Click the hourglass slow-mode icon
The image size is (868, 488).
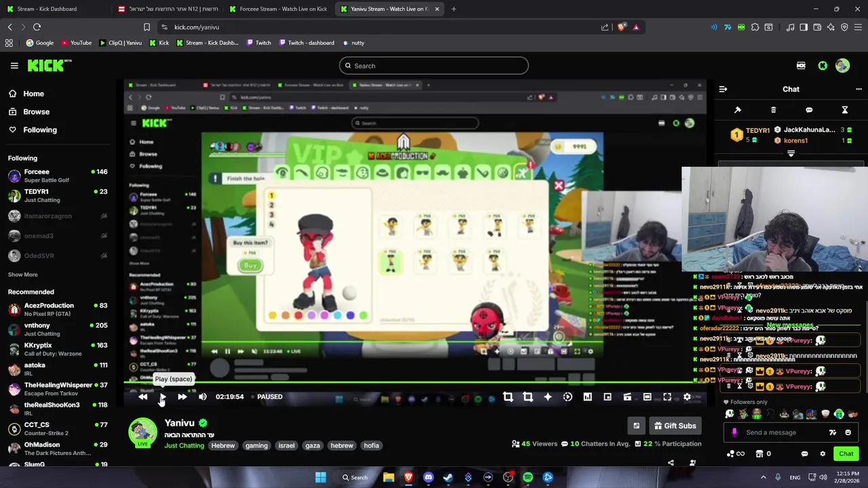[845, 110]
